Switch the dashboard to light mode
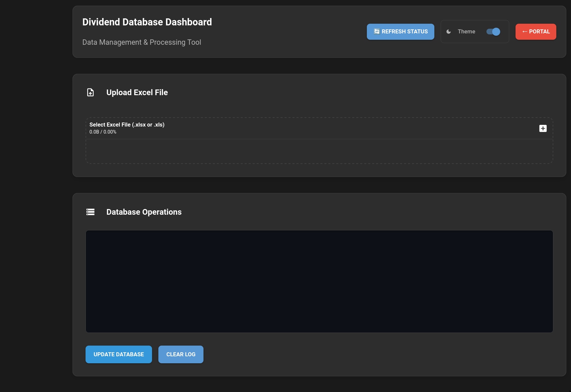This screenshot has width=571, height=392. (493, 31)
